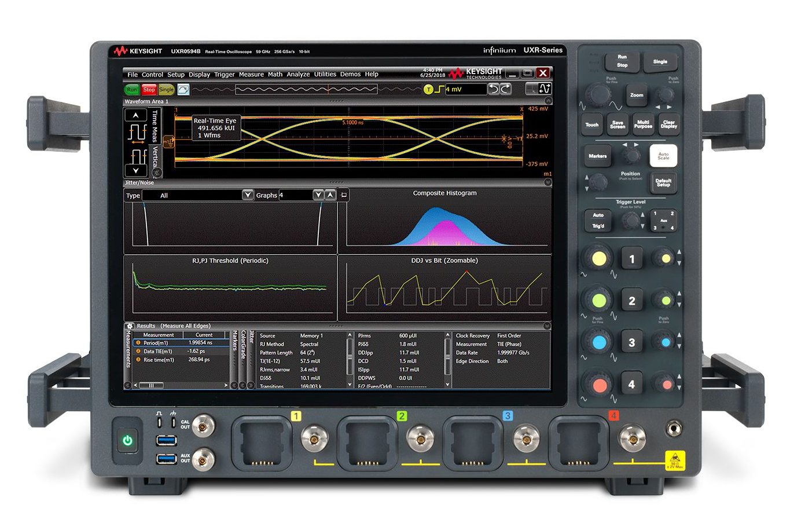Click the yellow trigger T icon
The height and width of the screenshot is (523, 812).
tap(428, 89)
